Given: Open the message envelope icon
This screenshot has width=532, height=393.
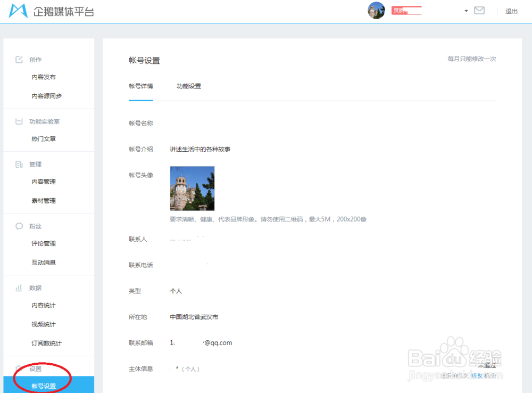Looking at the screenshot, I should 478,10.
